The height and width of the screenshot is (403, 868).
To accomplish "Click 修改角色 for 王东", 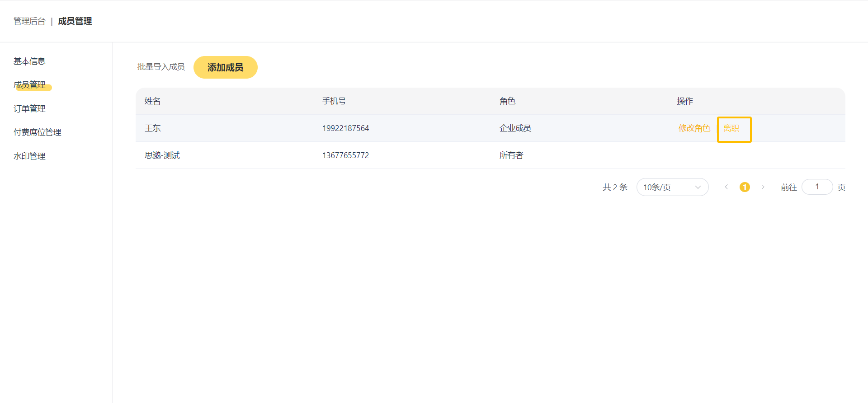I will point(694,128).
